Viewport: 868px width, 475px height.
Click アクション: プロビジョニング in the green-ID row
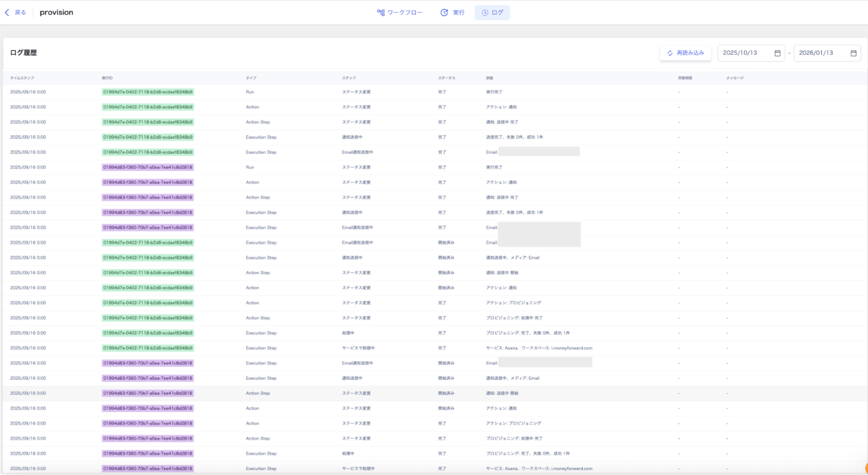514,303
